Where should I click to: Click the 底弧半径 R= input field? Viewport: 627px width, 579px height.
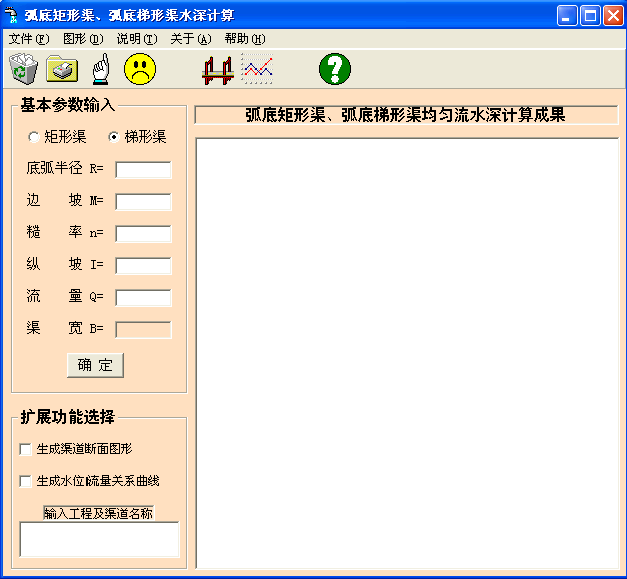click(144, 170)
